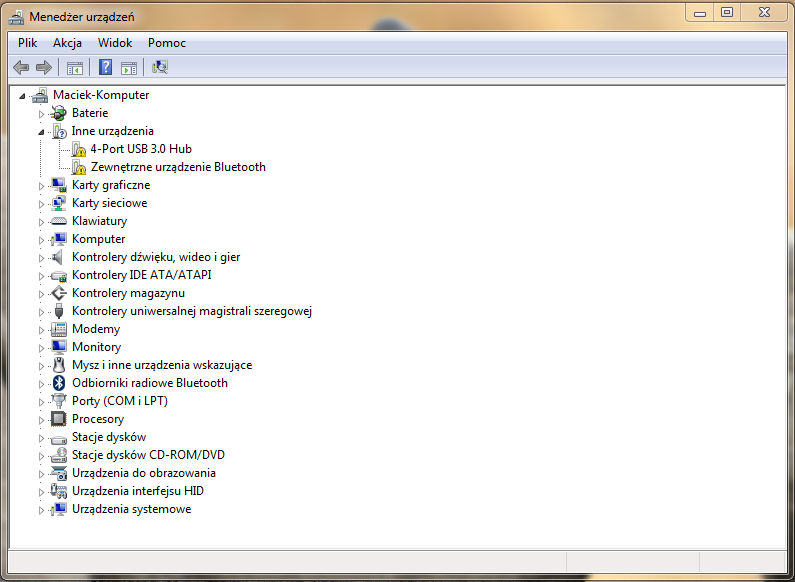Click the Modemy phone icon
795x582 pixels.
[59, 329]
